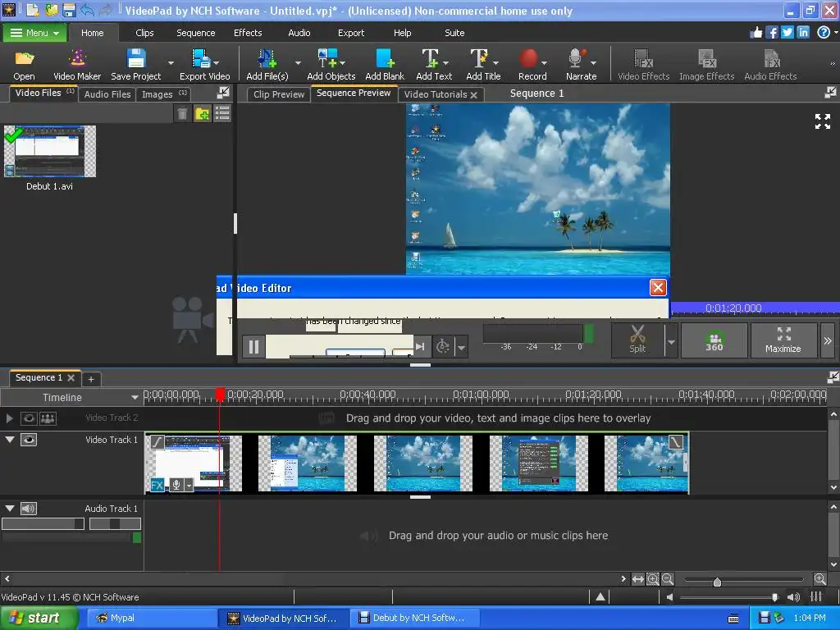Screen dimensions: 840x630
Task: Toggle group icon on Video Track 2
Action: (x=48, y=418)
